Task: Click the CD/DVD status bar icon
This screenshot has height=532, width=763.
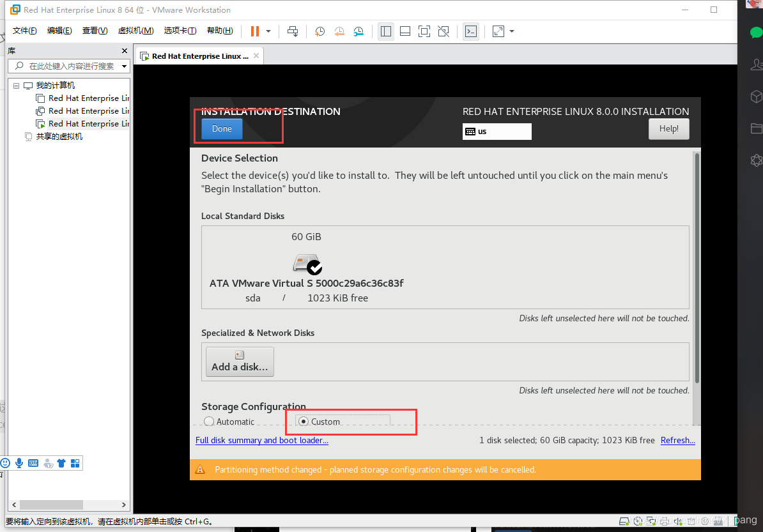Action: pyautogui.click(x=638, y=521)
